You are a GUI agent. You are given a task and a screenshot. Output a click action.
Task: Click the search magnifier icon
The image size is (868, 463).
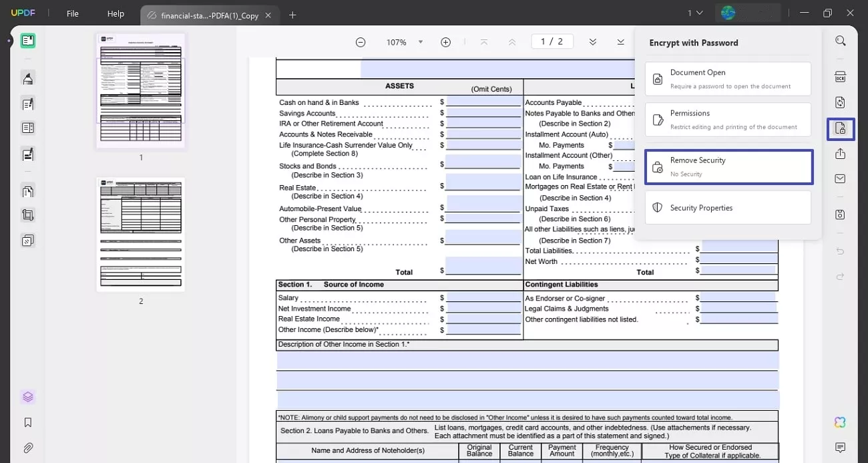[840, 41]
